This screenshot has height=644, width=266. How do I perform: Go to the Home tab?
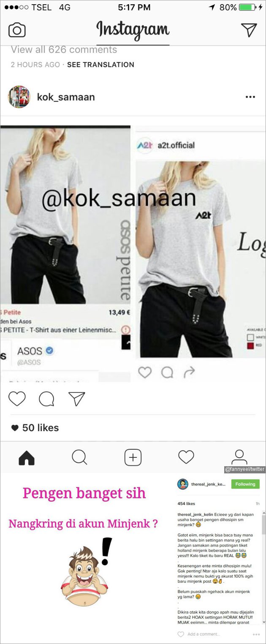point(27,457)
